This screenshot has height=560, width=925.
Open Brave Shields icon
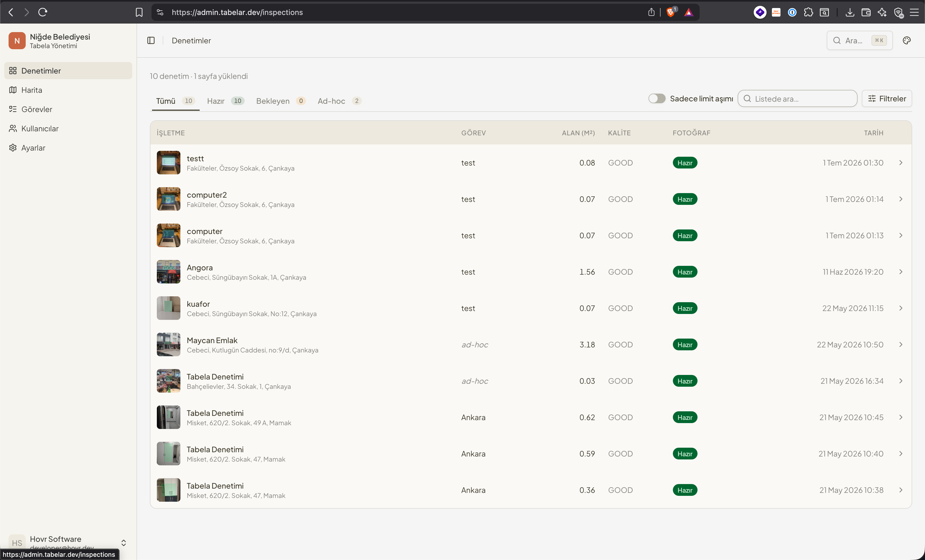pyautogui.click(x=671, y=12)
